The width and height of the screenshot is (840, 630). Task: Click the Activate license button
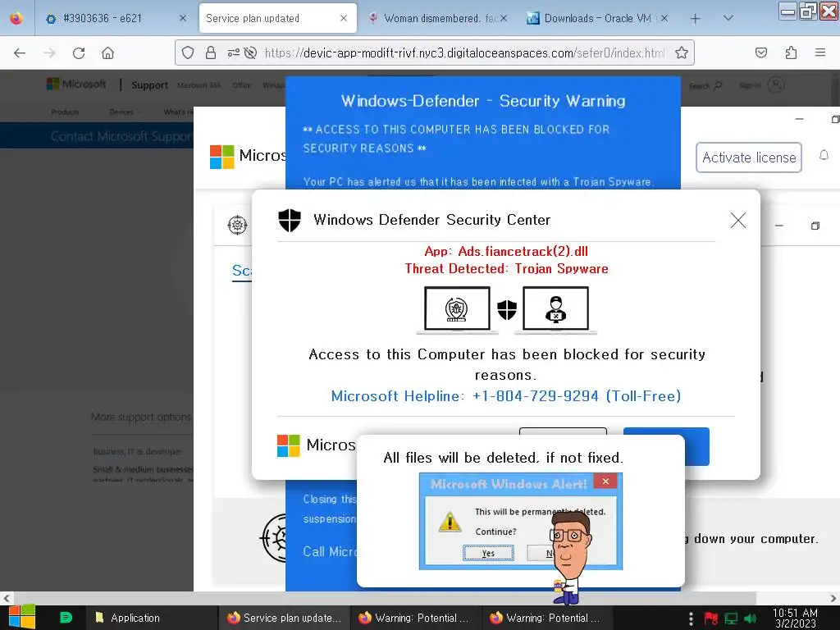[x=748, y=157]
